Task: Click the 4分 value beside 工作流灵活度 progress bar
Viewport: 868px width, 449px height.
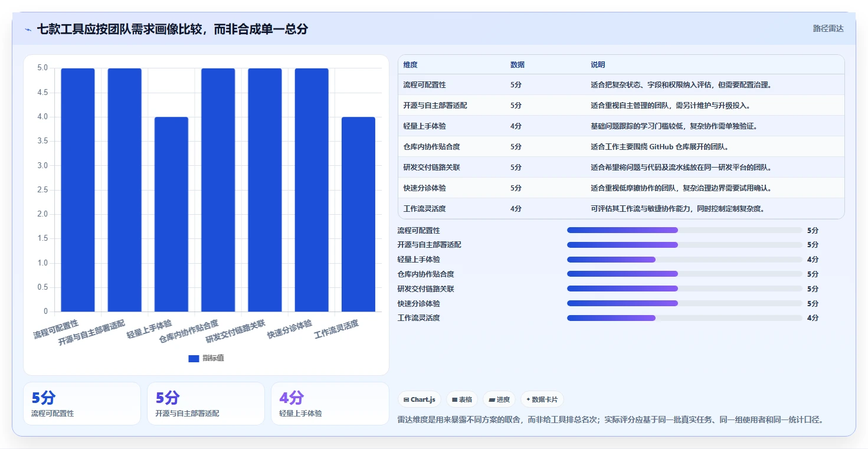Action: [813, 318]
